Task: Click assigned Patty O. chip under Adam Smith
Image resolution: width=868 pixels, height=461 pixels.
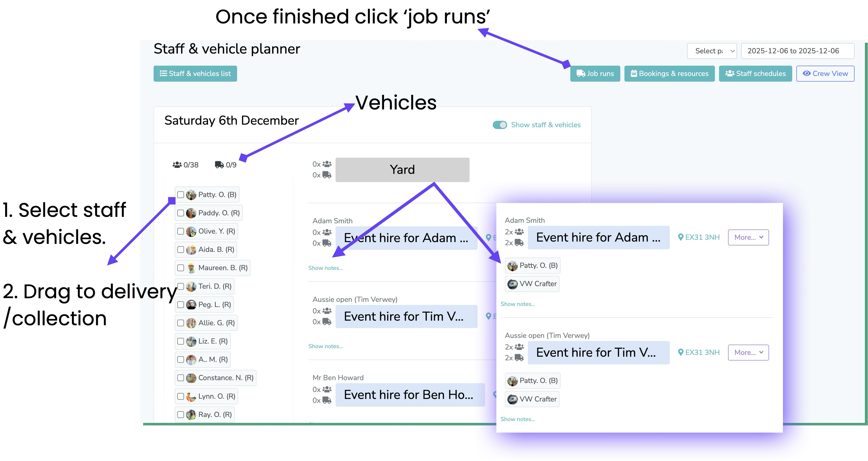Action: coord(532,266)
